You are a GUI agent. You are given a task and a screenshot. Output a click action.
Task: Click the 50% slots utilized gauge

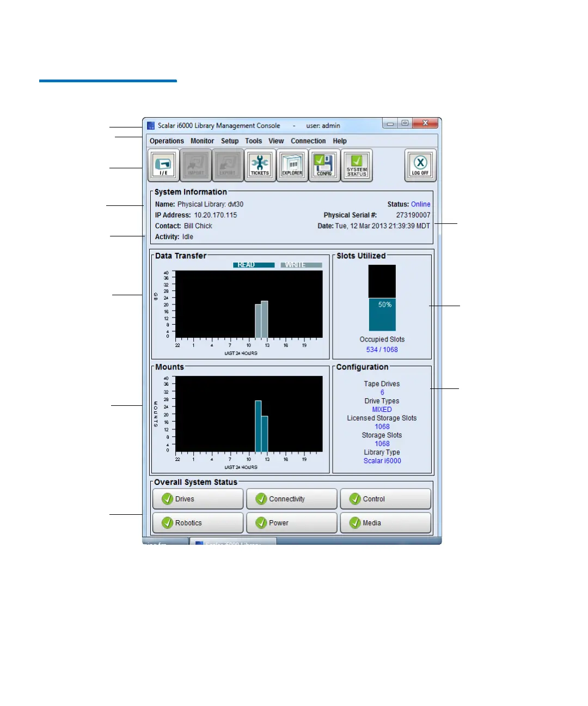[382, 298]
